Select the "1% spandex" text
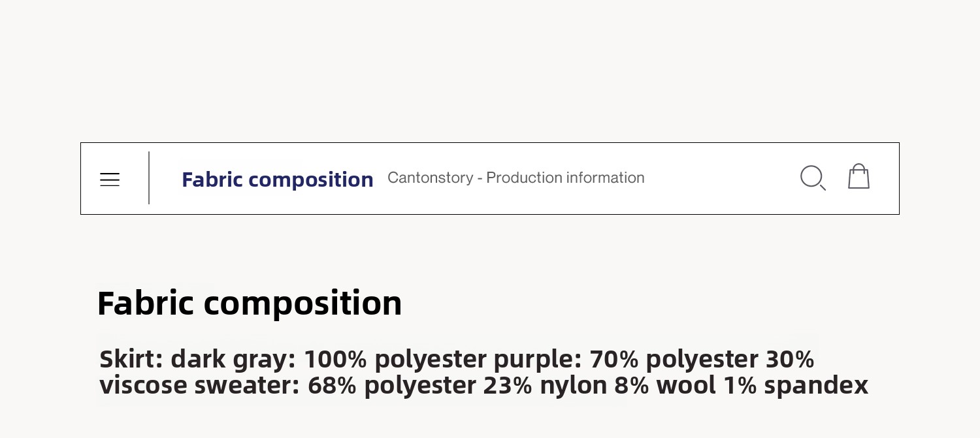The image size is (980, 438). [796, 385]
